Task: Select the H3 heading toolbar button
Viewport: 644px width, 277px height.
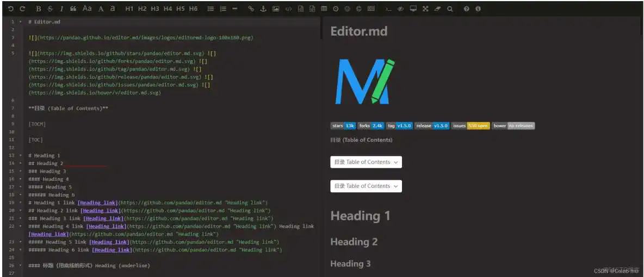Action: (155, 9)
